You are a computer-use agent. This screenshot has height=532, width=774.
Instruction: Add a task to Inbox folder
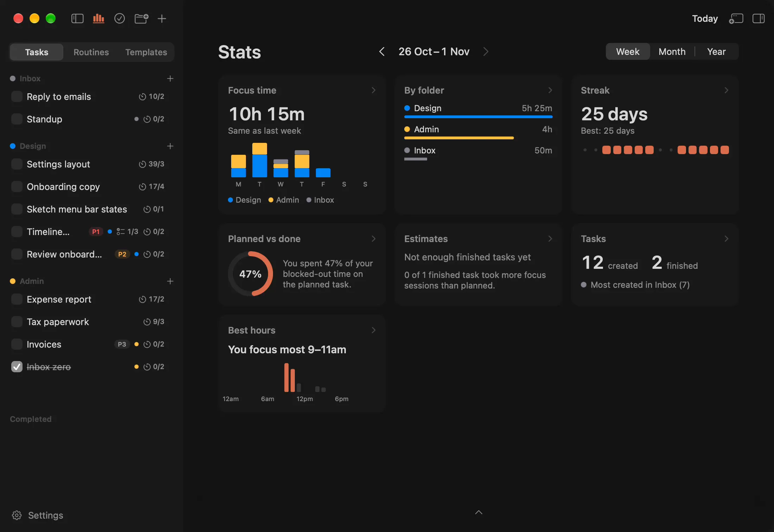170,78
